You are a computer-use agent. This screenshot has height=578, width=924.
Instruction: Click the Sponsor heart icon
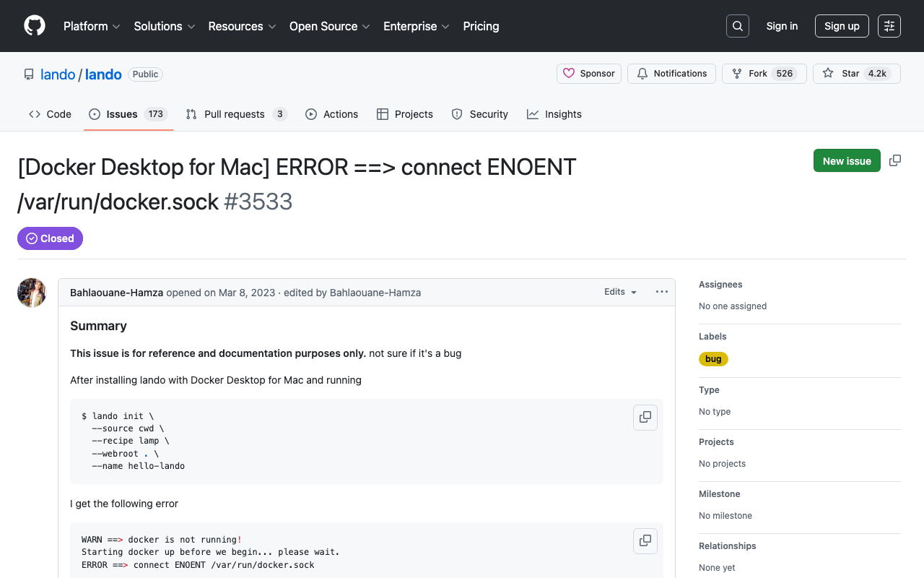point(570,73)
